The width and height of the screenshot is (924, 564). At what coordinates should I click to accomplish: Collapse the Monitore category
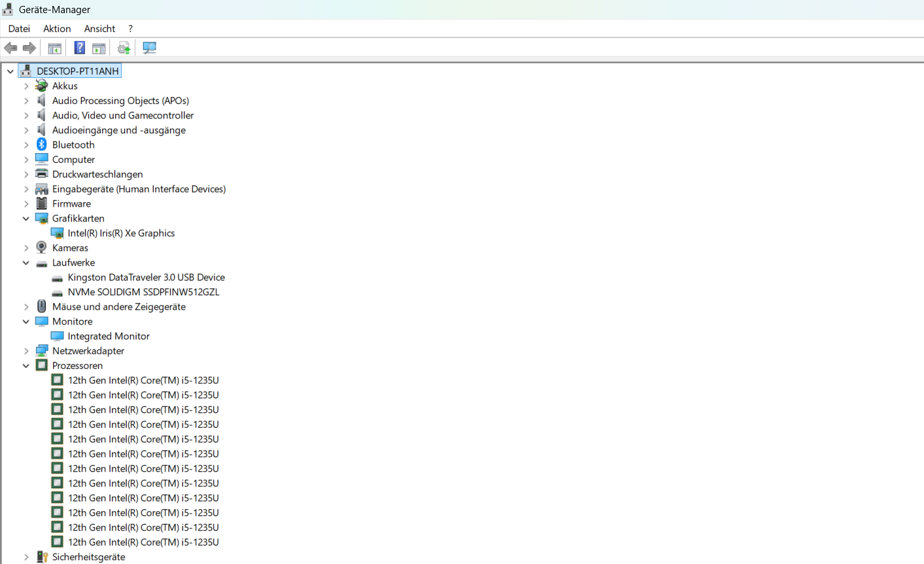[x=26, y=322]
